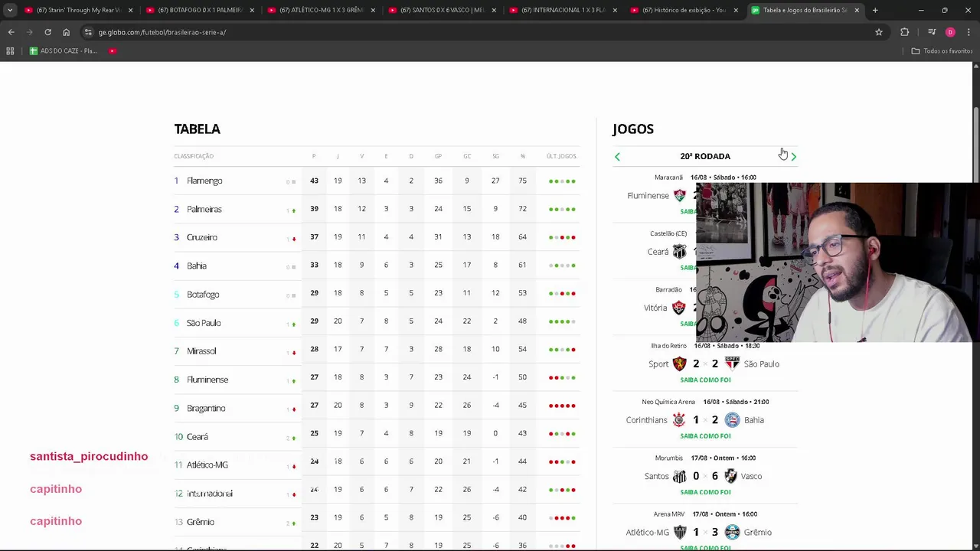
Task: Select Bragantino in the table
Action: point(206,408)
